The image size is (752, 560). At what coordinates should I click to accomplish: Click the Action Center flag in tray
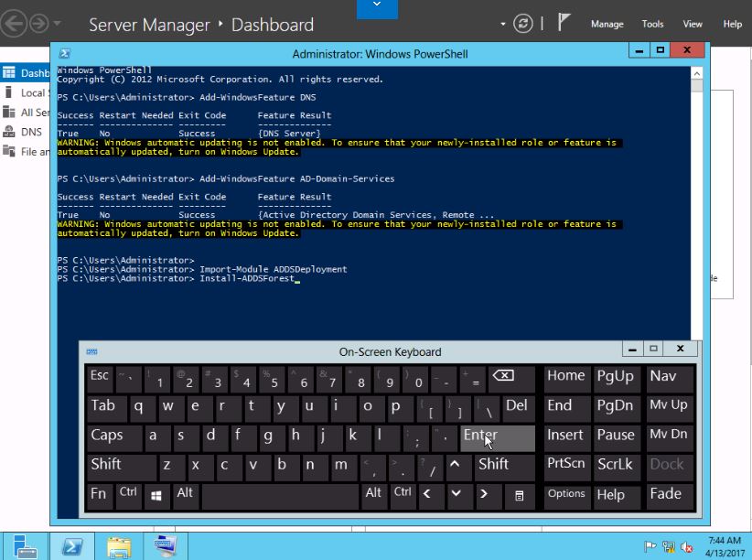(x=650, y=546)
